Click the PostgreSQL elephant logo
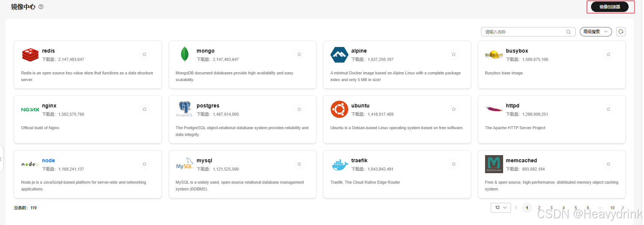 click(184, 109)
